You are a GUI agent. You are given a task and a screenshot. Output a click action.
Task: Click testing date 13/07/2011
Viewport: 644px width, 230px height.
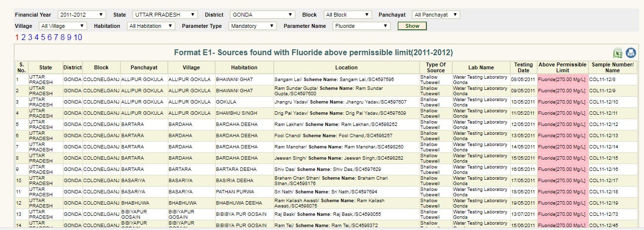(x=523, y=214)
